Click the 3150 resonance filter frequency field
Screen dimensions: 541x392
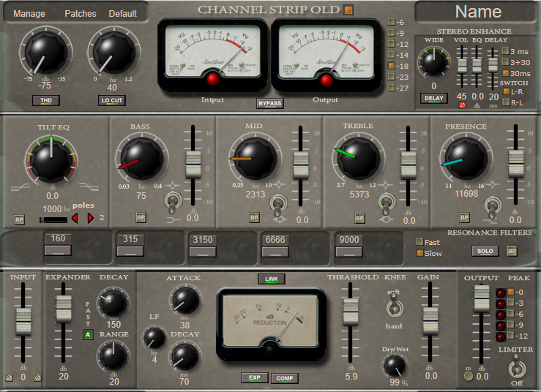[203, 240]
